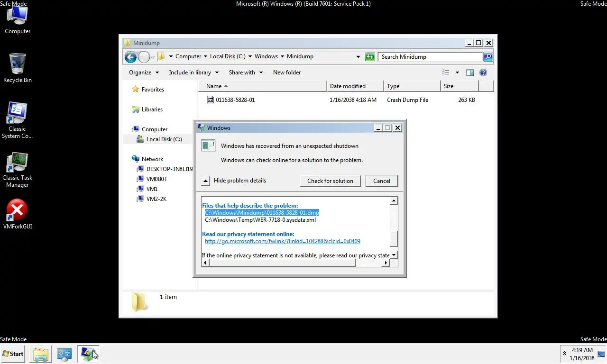Select the 011638-5828-01 dump file icon
This screenshot has height=364, width=607.
(x=211, y=100)
